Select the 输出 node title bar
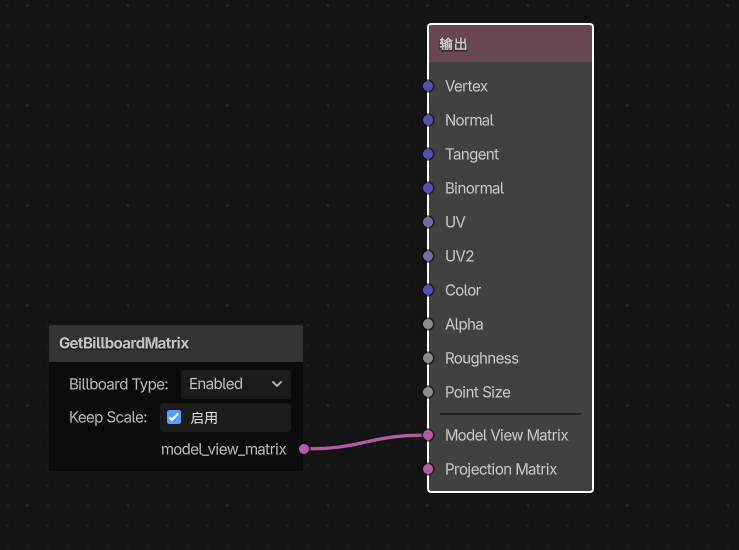The image size is (739, 550). (510, 44)
